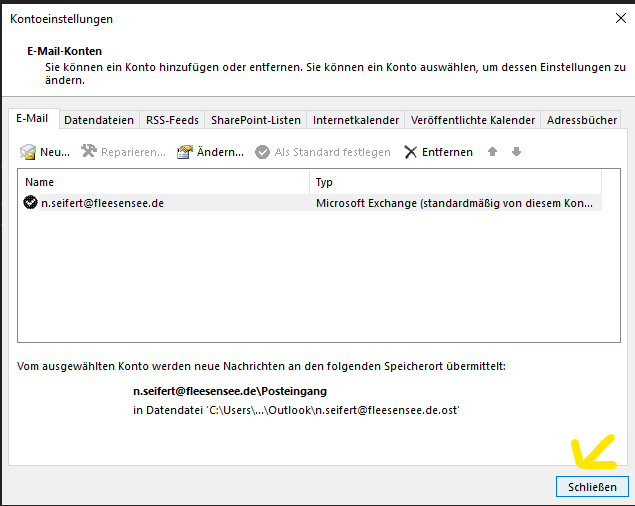
Task: Click the Reparieren... label in the toolbar
Action: click(134, 152)
